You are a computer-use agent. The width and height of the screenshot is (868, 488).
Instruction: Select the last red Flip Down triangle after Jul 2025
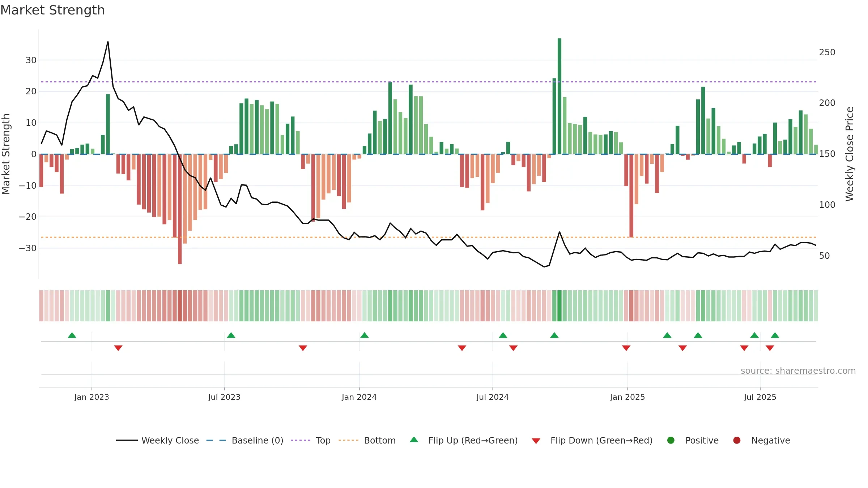coord(770,348)
